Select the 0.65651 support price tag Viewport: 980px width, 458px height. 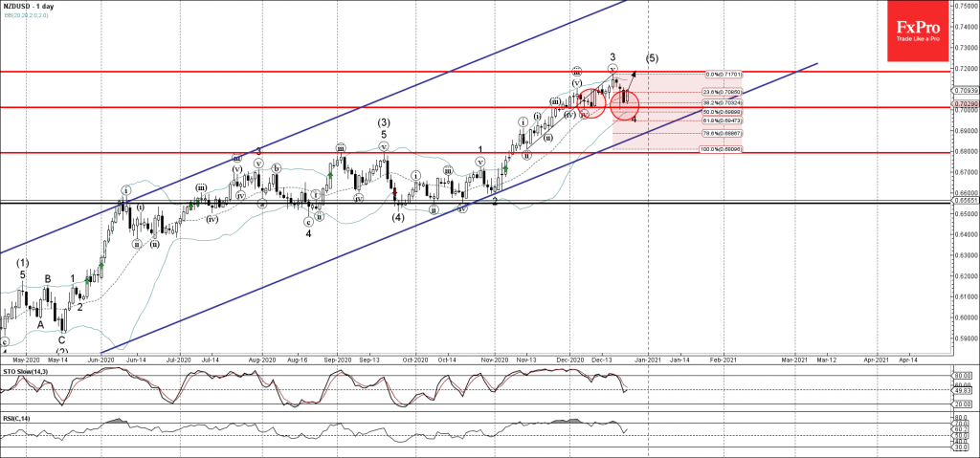[x=963, y=202]
